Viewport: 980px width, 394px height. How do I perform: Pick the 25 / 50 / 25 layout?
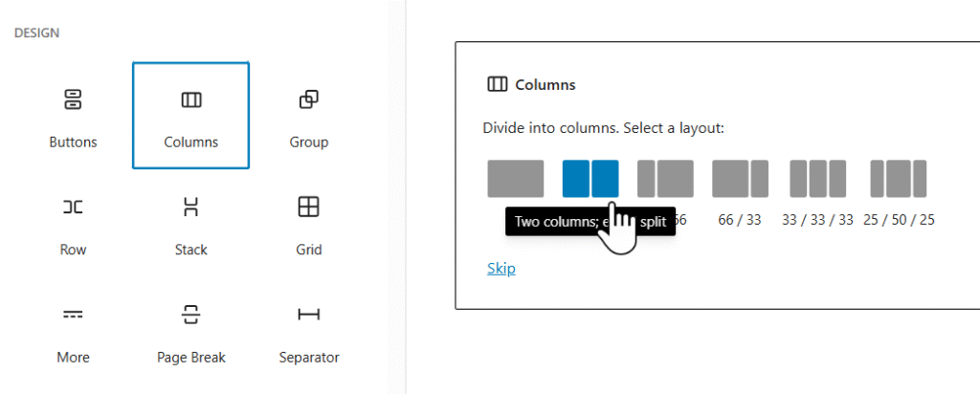[898, 179]
